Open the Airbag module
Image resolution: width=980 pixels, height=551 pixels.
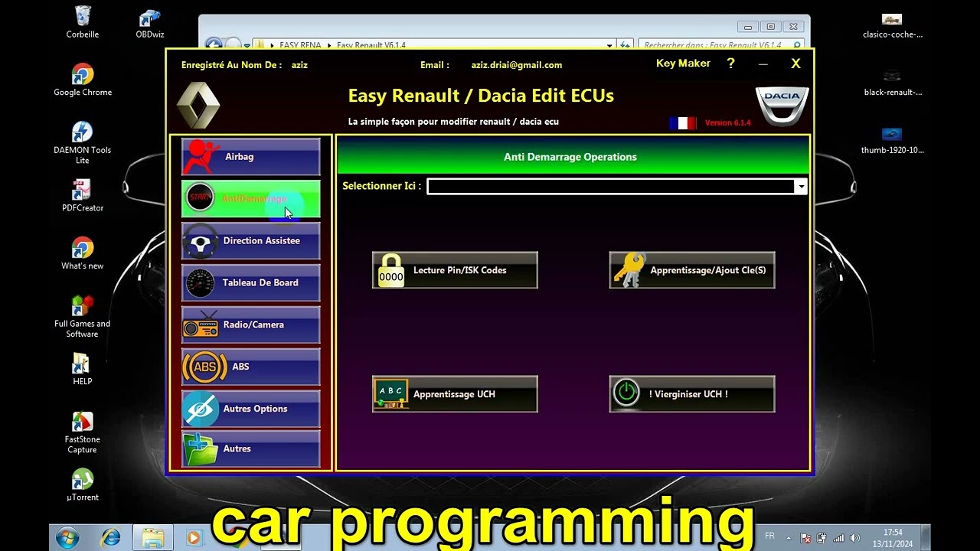(x=250, y=157)
